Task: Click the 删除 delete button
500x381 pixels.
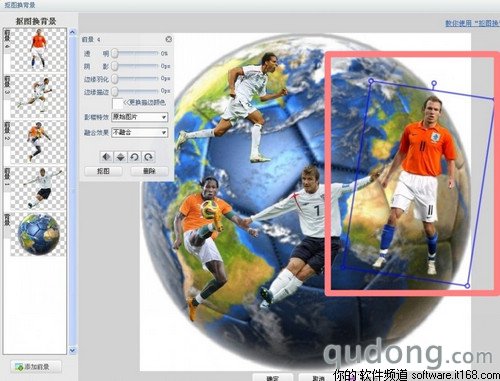Action: pos(149,171)
